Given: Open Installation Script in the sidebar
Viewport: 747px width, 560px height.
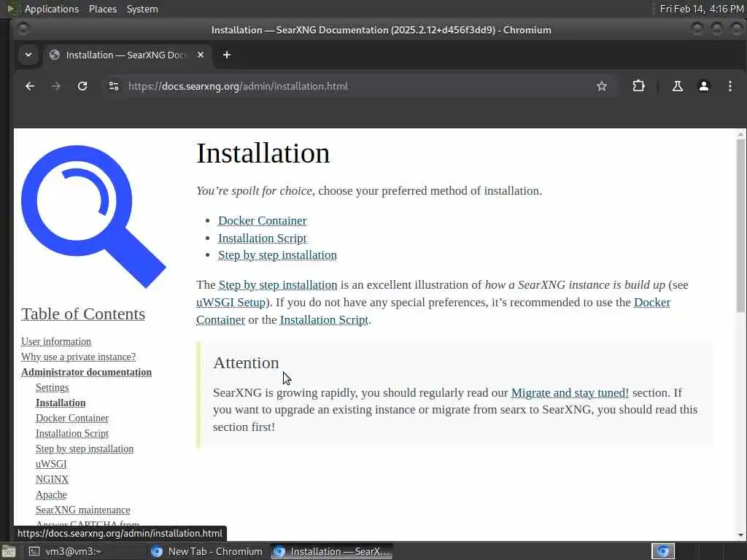Looking at the screenshot, I should (72, 433).
